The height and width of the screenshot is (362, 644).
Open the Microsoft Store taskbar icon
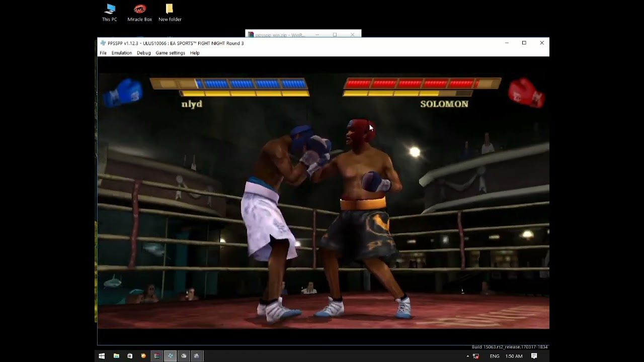(x=130, y=356)
